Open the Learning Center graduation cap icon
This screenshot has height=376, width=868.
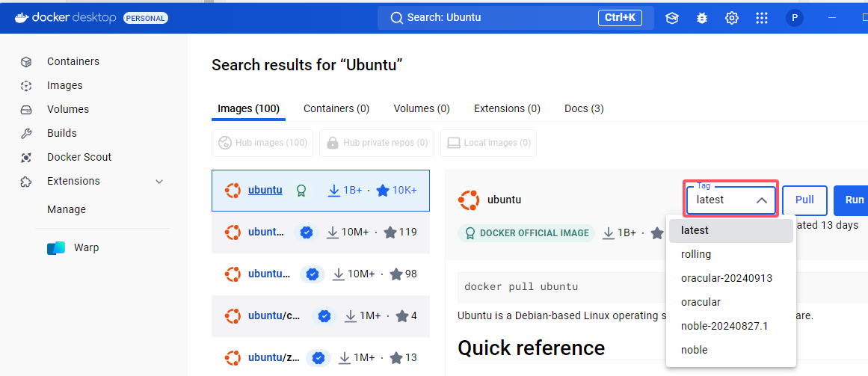point(672,18)
